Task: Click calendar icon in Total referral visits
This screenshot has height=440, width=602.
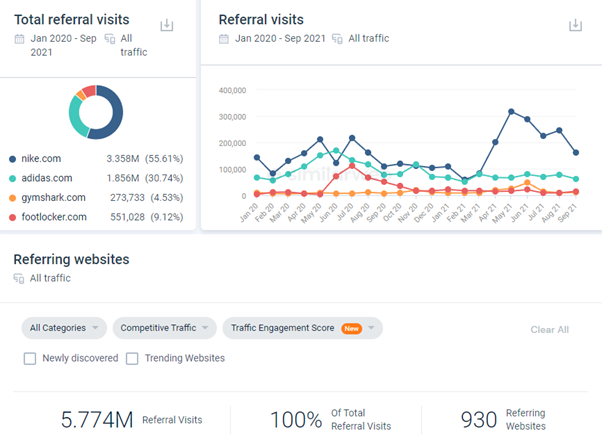Action: 20,39
